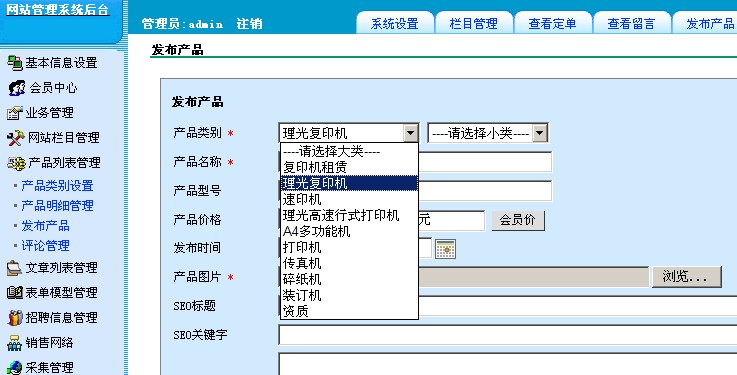Click the 招聘信息管理 icon
The height and width of the screenshot is (375, 737).
pos(15,318)
